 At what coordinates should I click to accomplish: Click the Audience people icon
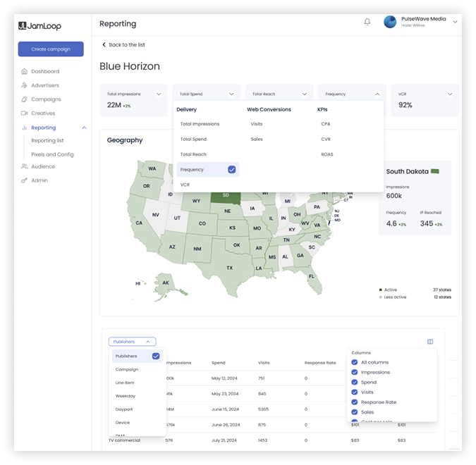tap(24, 166)
